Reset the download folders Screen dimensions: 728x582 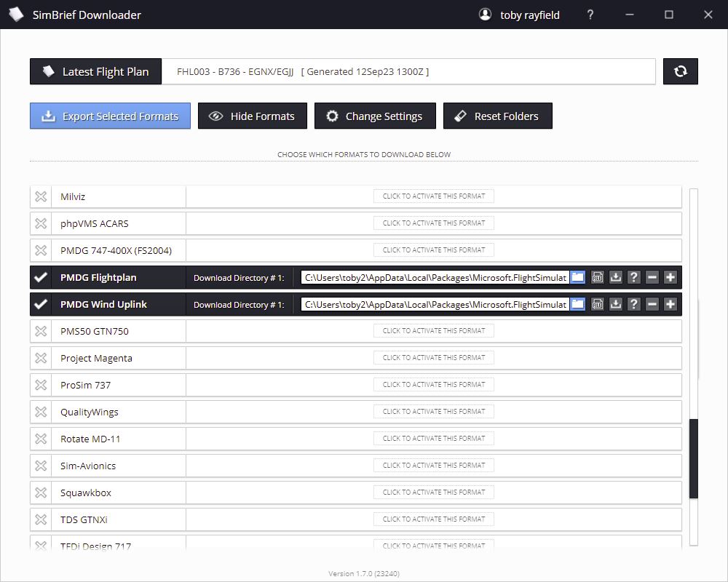coord(497,115)
